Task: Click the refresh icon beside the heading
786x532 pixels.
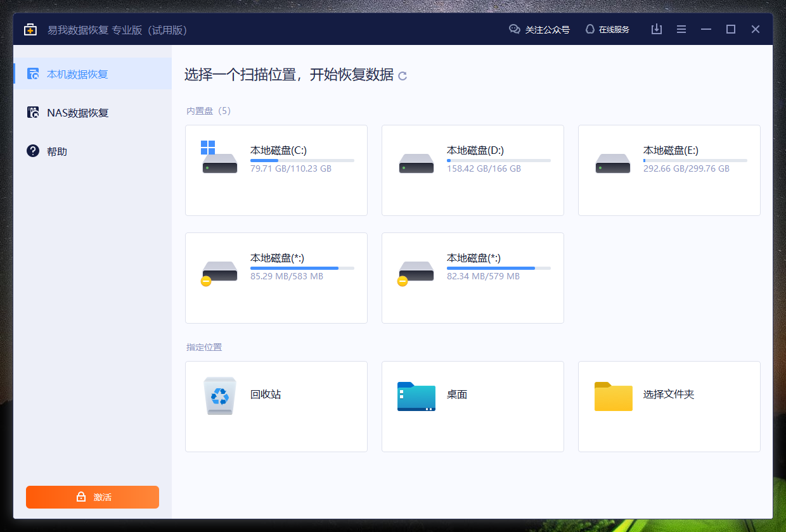Action: click(403, 76)
